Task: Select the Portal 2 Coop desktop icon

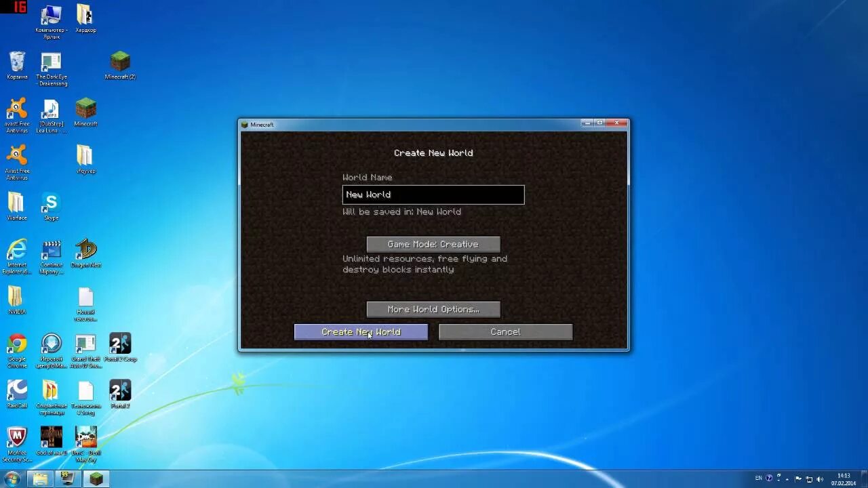Action: coord(120,347)
